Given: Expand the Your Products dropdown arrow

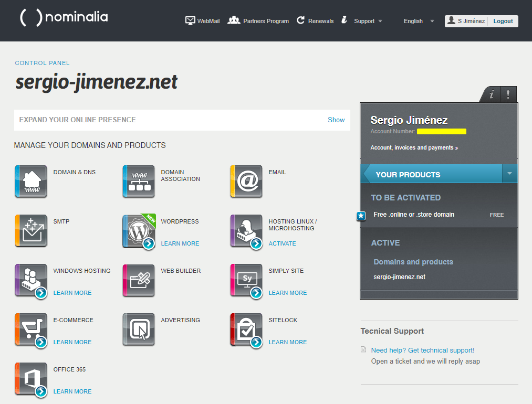Looking at the screenshot, I should click(x=509, y=174).
